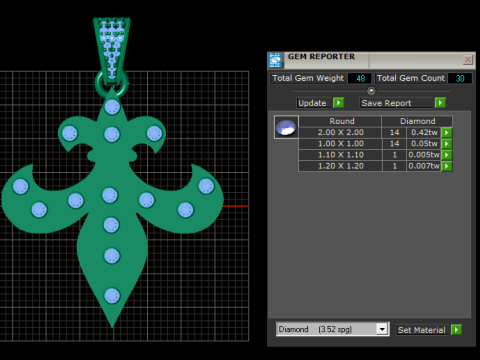
Task: Click the Set Material button
Action: pos(423,330)
